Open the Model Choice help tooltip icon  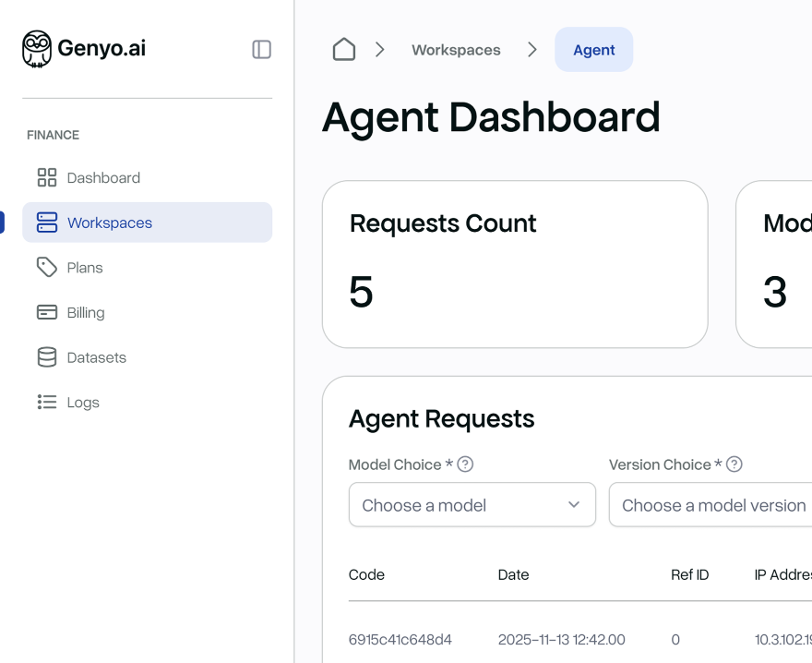point(463,464)
